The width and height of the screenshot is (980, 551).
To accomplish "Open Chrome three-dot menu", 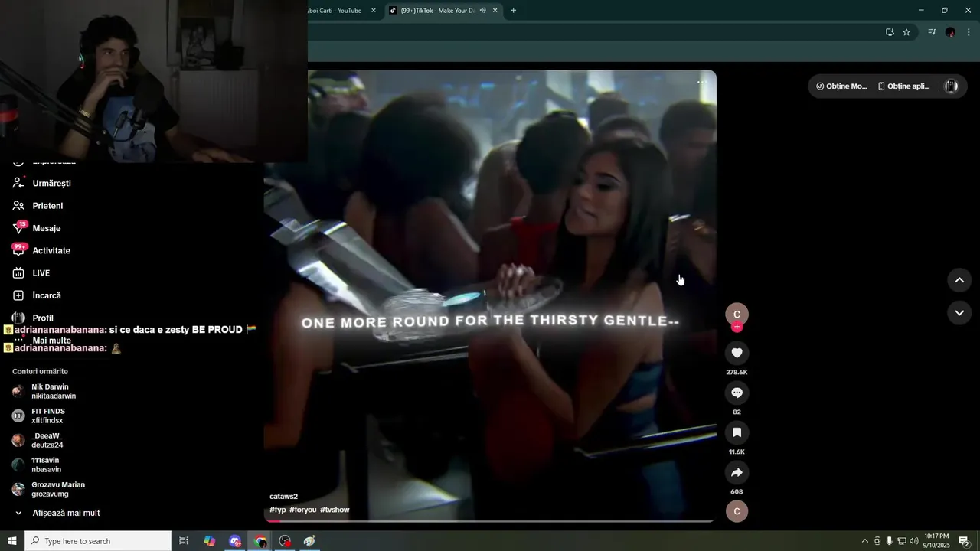I will (969, 32).
